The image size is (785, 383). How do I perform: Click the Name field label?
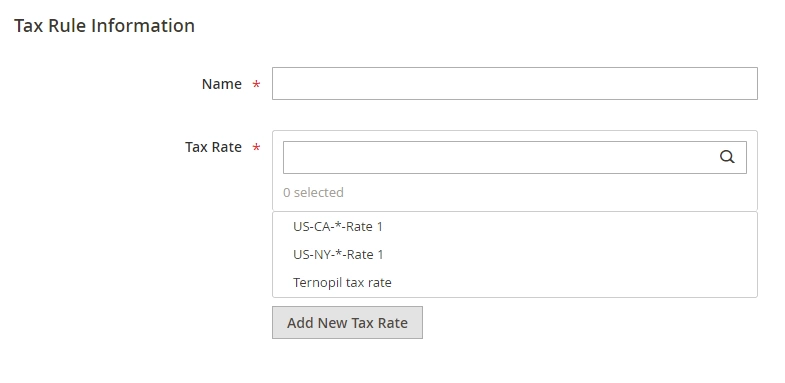(222, 84)
